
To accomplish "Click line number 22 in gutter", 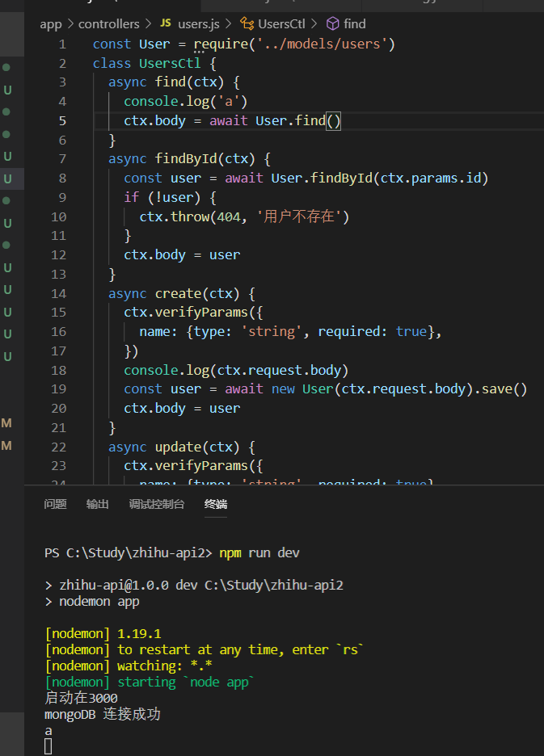I will [x=58, y=447].
